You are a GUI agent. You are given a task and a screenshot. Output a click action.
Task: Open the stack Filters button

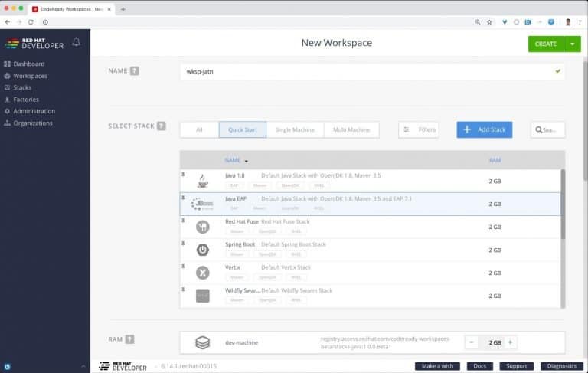click(419, 129)
